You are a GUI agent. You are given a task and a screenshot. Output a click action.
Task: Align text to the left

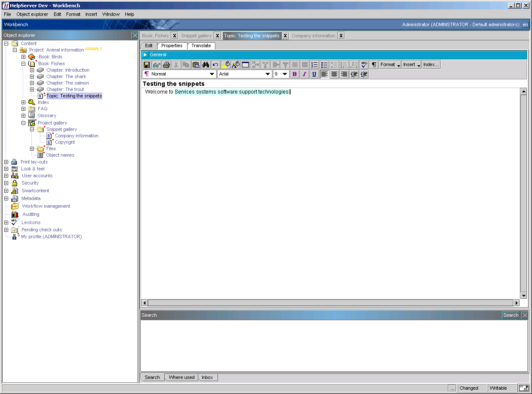tap(324, 74)
